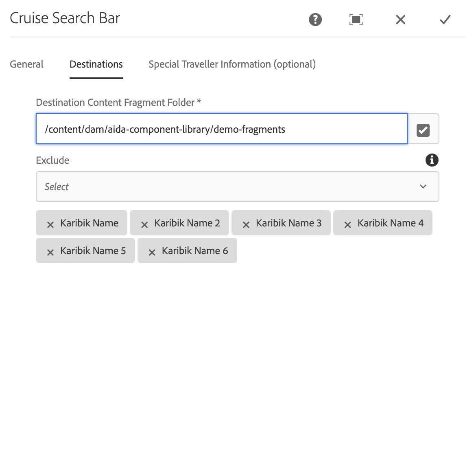476x450 pixels.
Task: Toggle fullscreen mode for the dialog
Action: pyautogui.click(x=356, y=20)
